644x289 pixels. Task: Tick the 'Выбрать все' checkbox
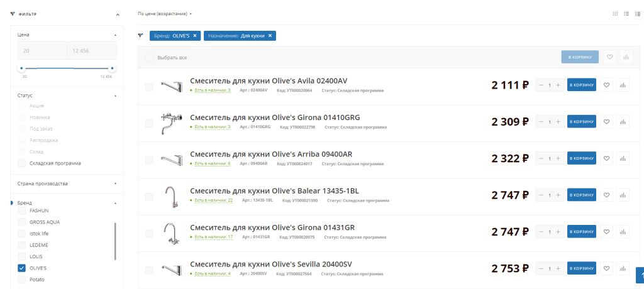pyautogui.click(x=149, y=58)
